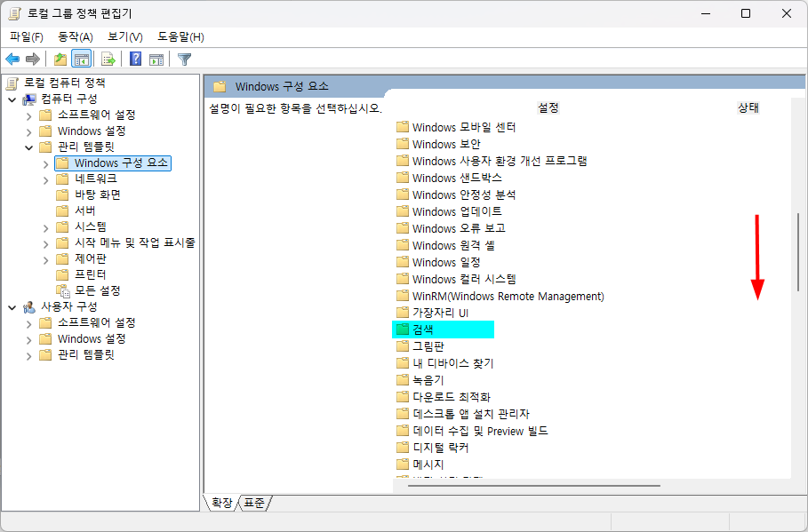Click the 사용자 구성 user icon
The width and height of the screenshot is (808, 532).
click(30, 307)
